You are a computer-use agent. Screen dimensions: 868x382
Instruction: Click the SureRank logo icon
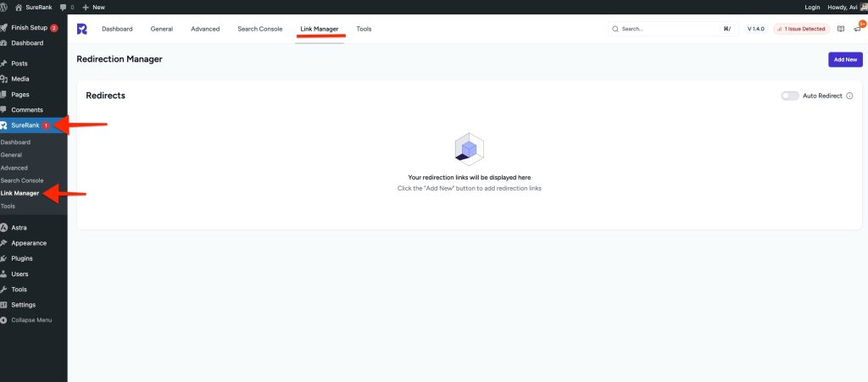coord(82,29)
